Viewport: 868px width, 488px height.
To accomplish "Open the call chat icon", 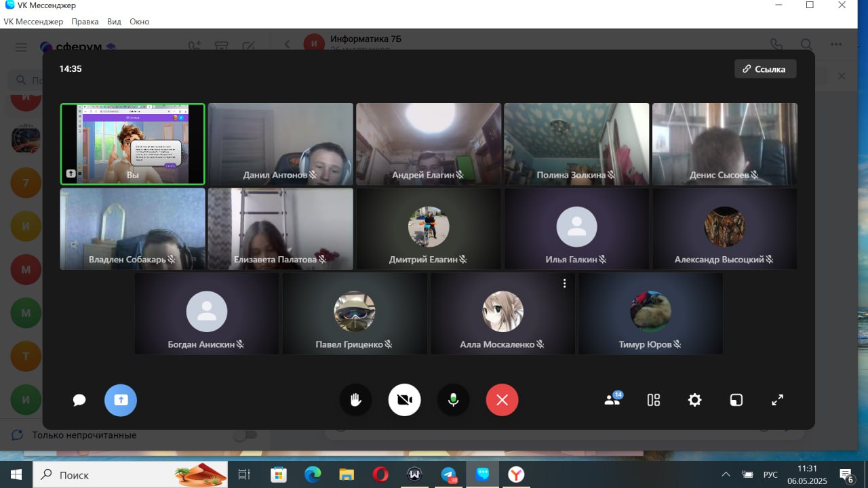I will (79, 400).
